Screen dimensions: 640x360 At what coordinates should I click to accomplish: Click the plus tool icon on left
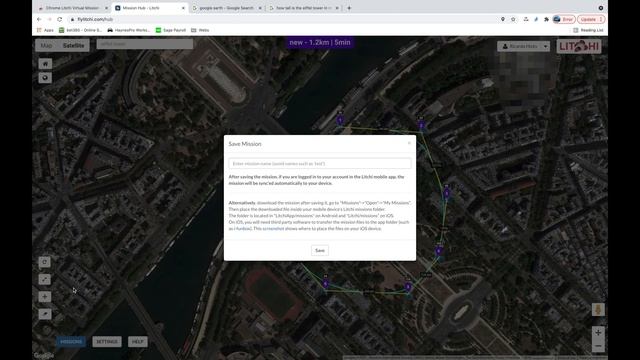[x=44, y=297]
